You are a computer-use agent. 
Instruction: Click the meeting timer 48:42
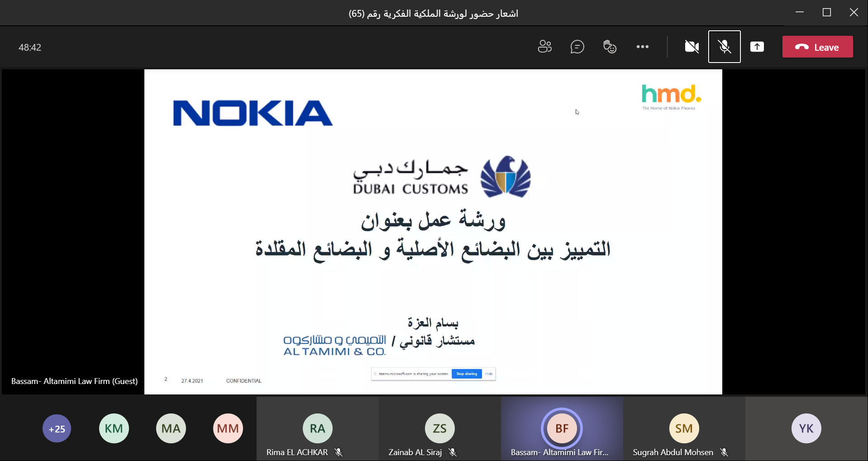pos(30,48)
